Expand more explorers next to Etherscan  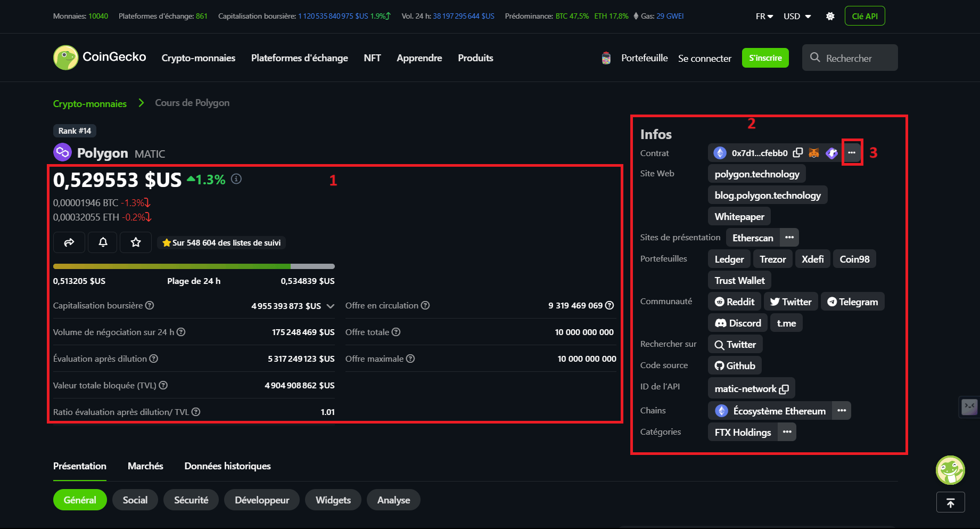point(789,238)
